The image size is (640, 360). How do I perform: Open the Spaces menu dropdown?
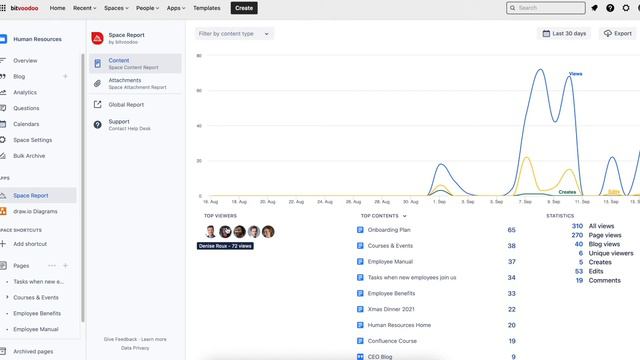click(x=116, y=8)
